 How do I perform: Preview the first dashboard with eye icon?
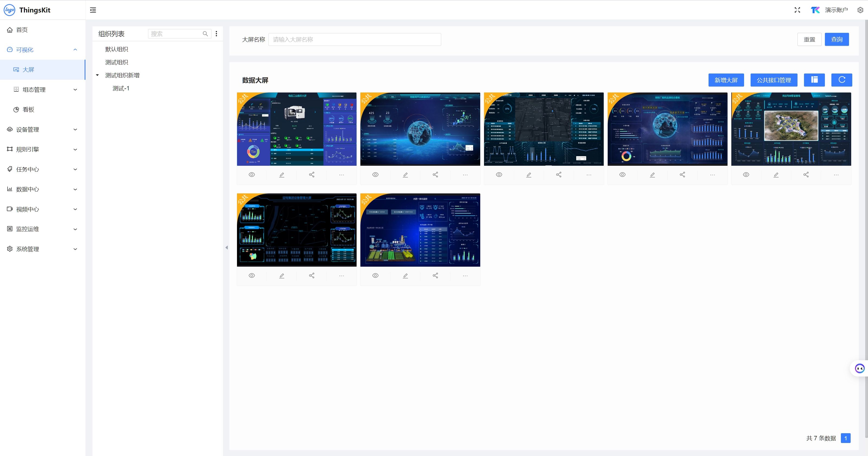[x=252, y=175]
